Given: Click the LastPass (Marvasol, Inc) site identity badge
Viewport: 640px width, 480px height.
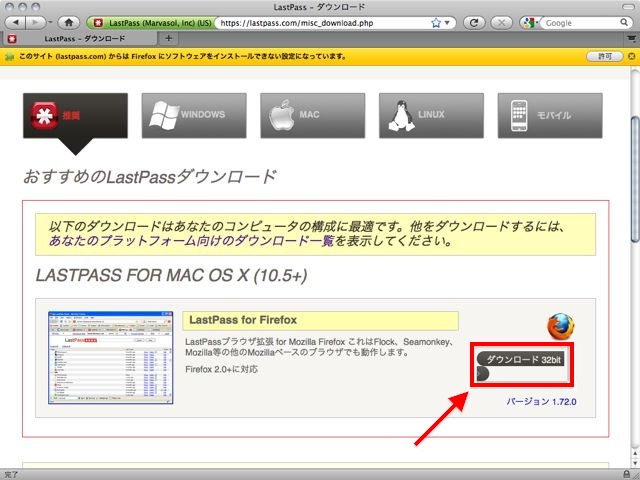Looking at the screenshot, I should coord(151,23).
